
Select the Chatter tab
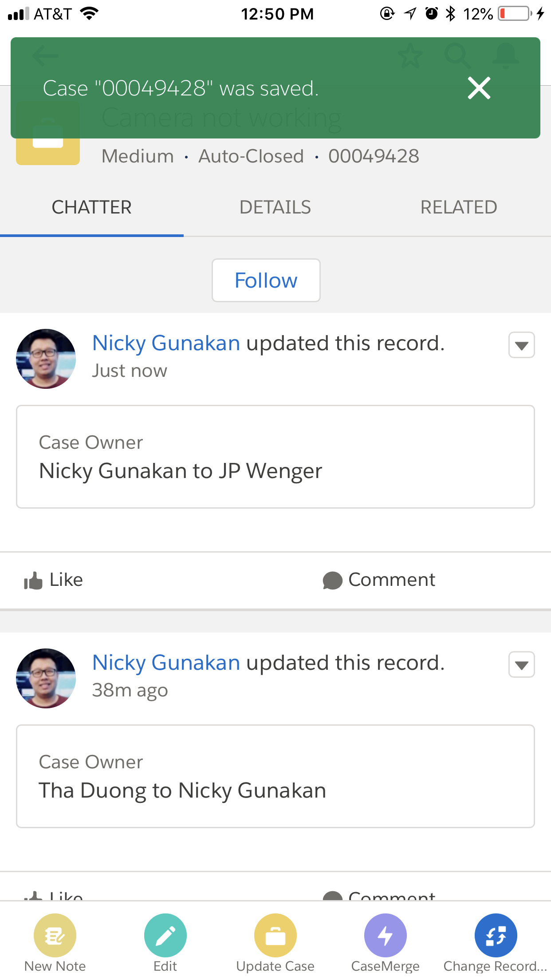[92, 207]
